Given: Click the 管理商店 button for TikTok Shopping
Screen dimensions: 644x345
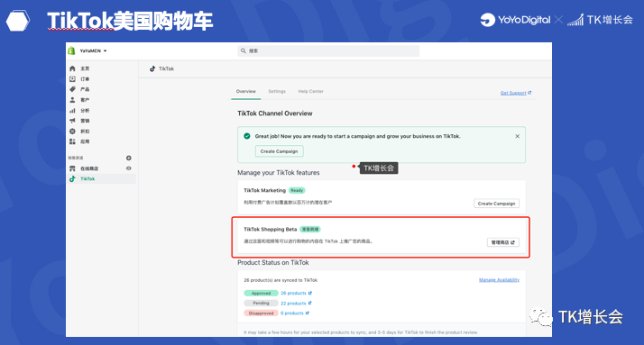Looking at the screenshot, I should point(503,242).
